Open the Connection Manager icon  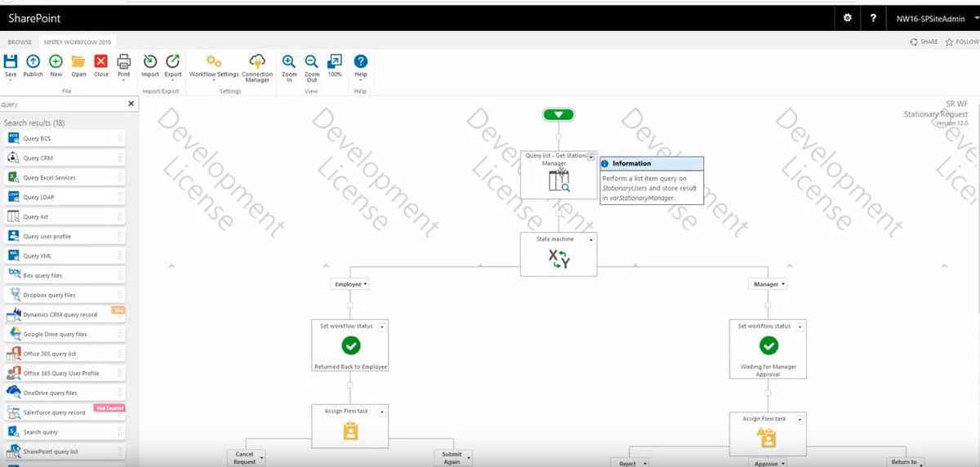[257, 61]
